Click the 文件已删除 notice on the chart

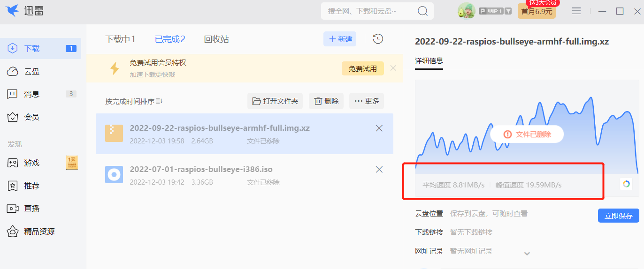[527, 134]
